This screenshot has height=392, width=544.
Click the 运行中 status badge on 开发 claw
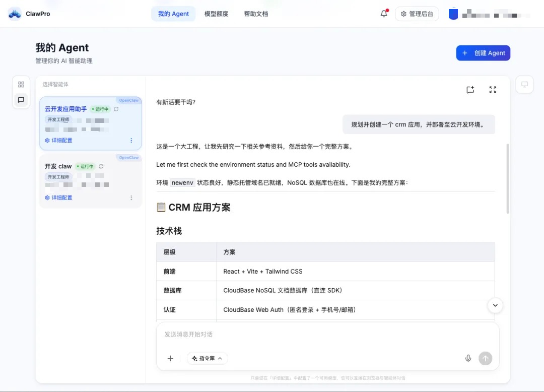[85, 166]
